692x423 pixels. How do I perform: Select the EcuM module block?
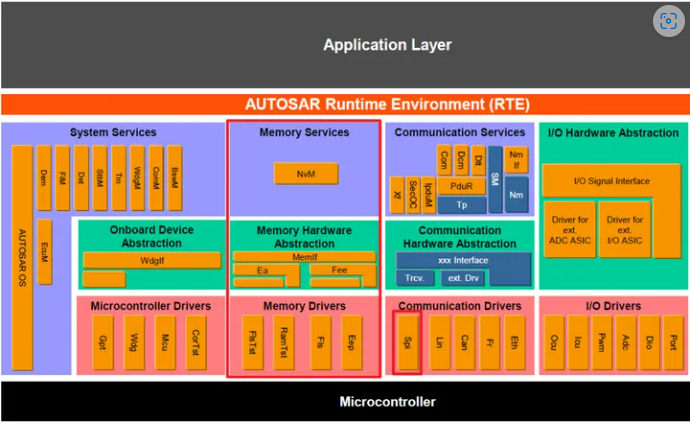tap(45, 252)
